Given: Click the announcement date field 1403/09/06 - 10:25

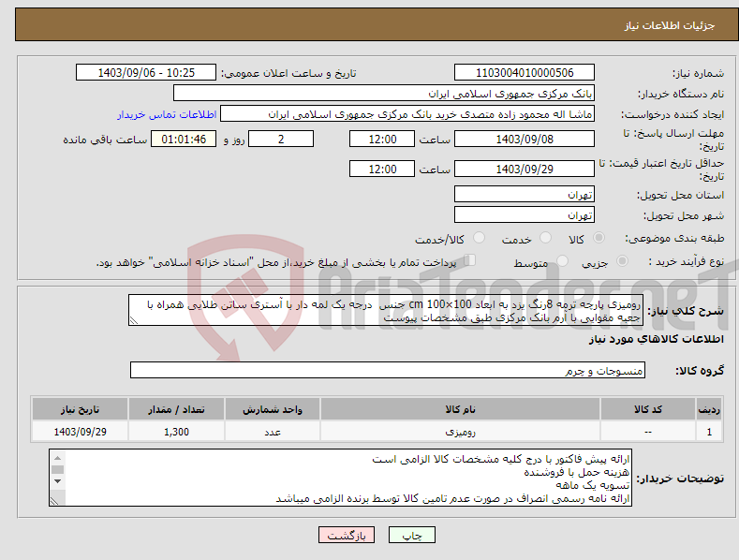Looking at the screenshot, I should (146, 73).
